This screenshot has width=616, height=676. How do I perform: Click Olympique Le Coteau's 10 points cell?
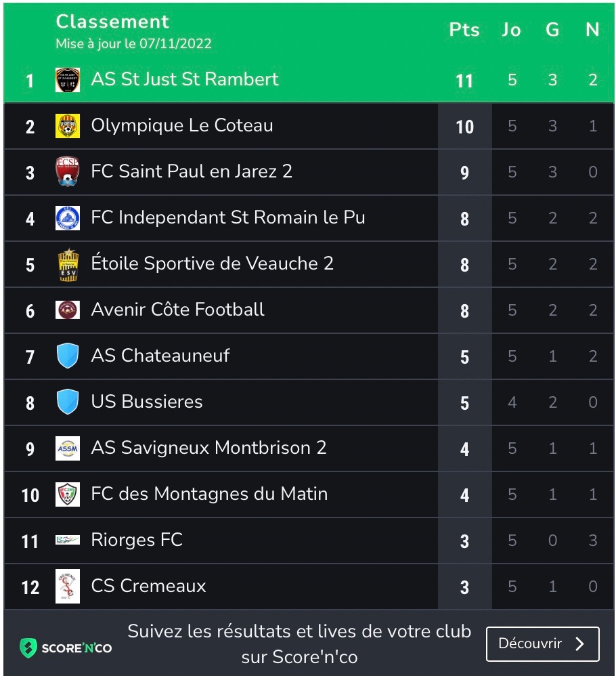pyautogui.click(x=465, y=126)
